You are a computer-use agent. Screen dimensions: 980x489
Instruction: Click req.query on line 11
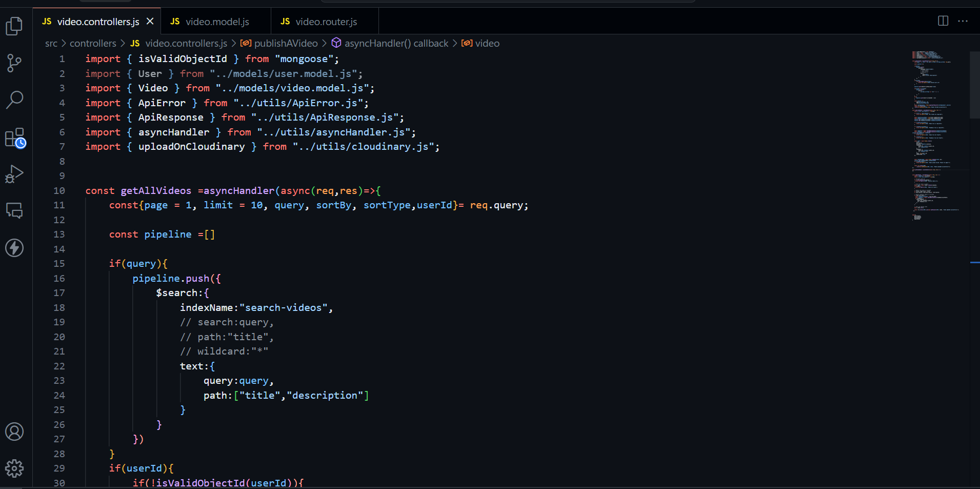click(x=496, y=205)
